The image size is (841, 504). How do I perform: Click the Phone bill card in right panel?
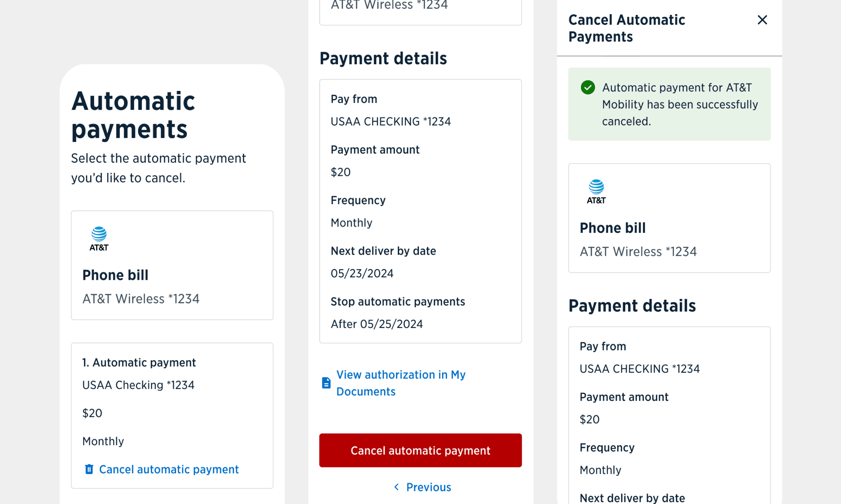(669, 218)
